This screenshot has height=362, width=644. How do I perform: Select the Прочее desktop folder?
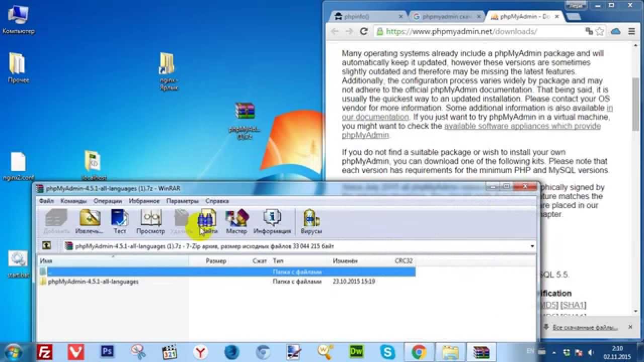pos(18,68)
